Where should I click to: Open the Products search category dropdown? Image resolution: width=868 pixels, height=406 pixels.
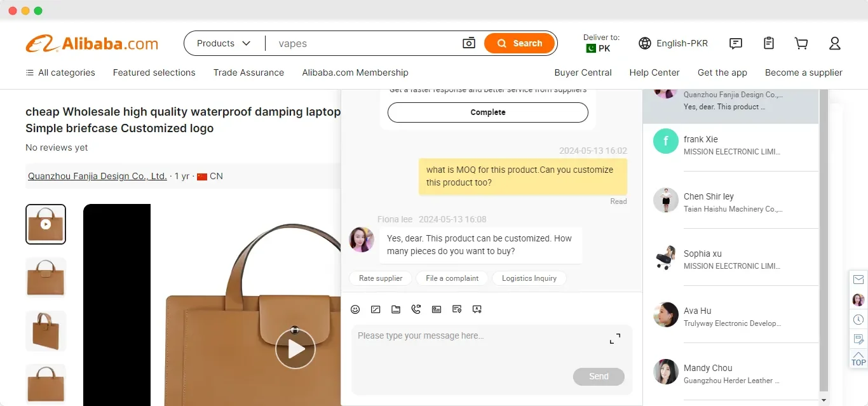coord(223,43)
